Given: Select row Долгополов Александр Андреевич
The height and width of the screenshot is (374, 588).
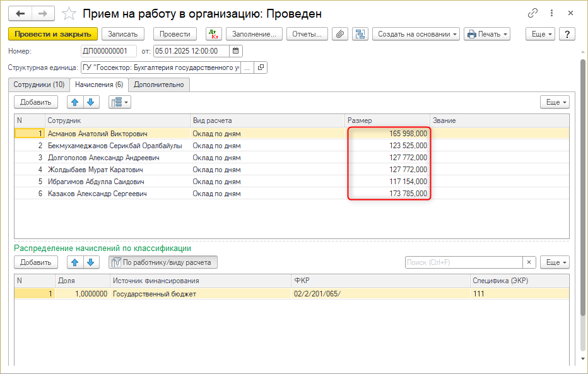Looking at the screenshot, I should pyautogui.click(x=291, y=158).
